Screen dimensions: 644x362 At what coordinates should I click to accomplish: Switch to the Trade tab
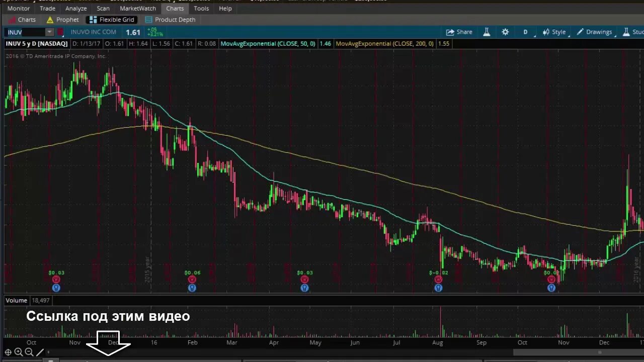tap(47, 9)
